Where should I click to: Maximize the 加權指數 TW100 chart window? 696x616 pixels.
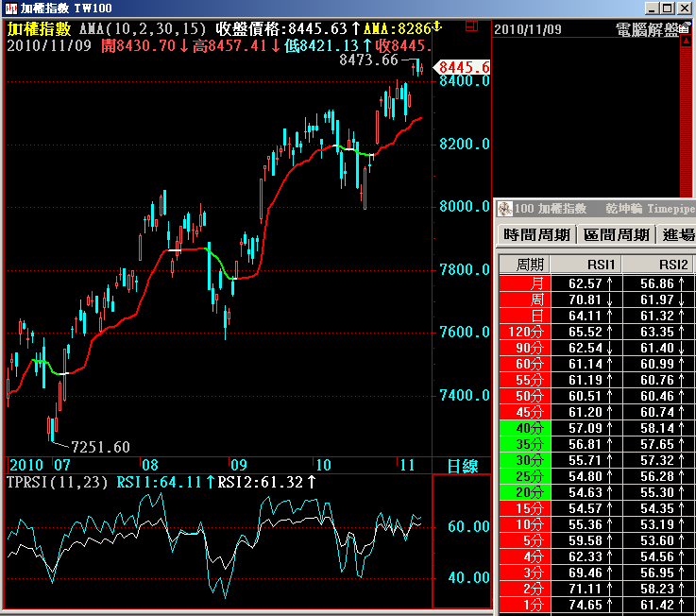tap(668, 9)
